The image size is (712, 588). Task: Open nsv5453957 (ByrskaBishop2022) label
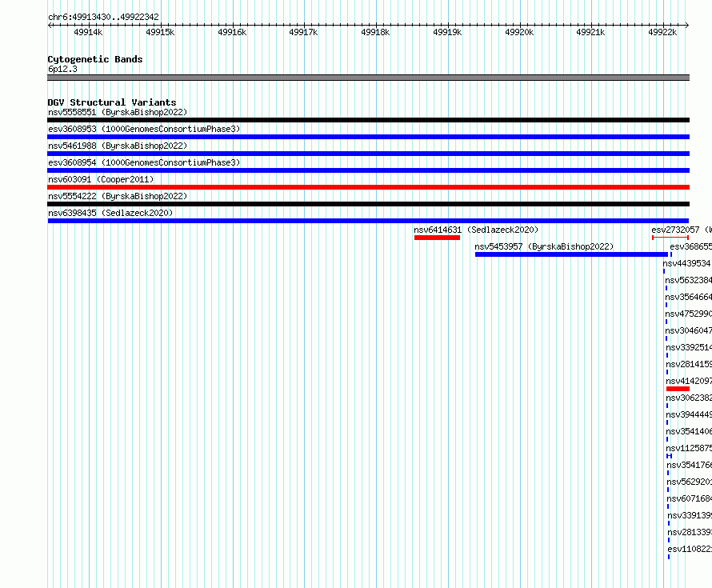click(544, 246)
